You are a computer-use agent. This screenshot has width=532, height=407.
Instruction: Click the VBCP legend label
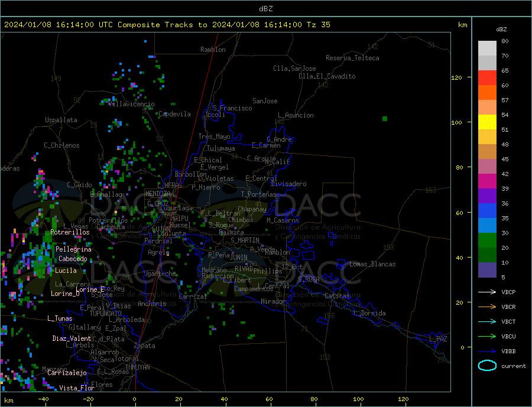tap(508, 292)
